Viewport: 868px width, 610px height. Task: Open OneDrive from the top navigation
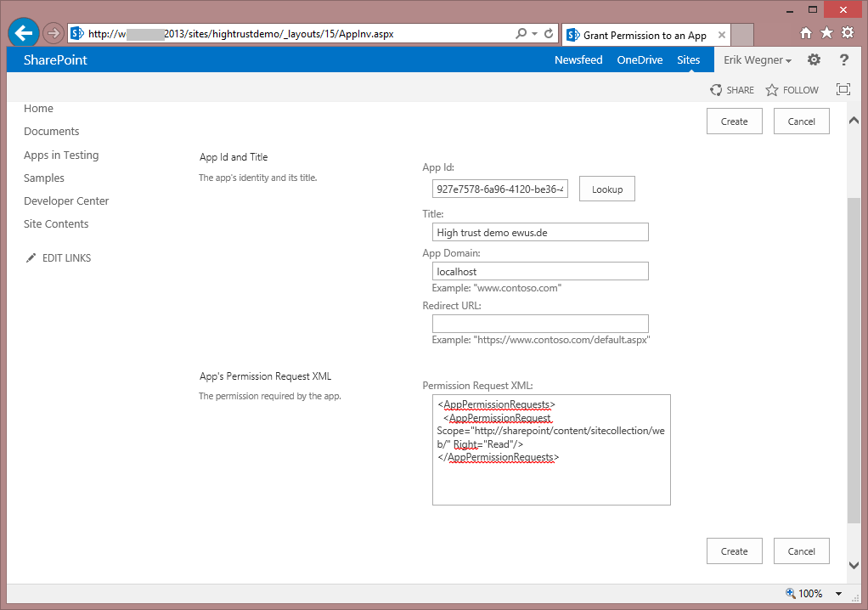click(x=640, y=60)
